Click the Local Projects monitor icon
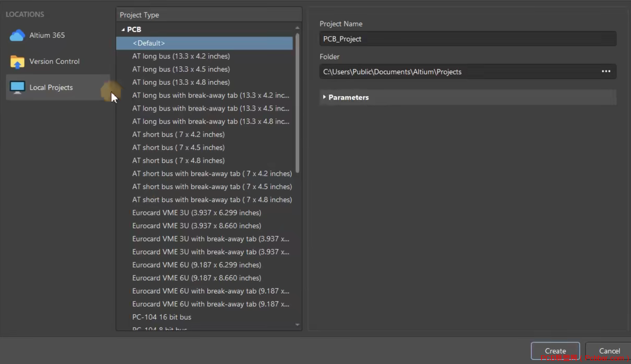Image resolution: width=631 pixels, height=364 pixels. 17,87
